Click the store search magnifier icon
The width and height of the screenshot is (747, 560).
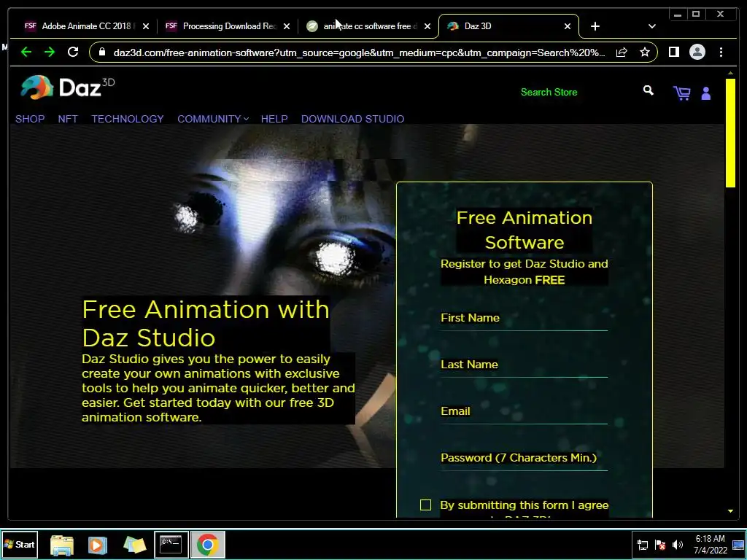point(648,90)
